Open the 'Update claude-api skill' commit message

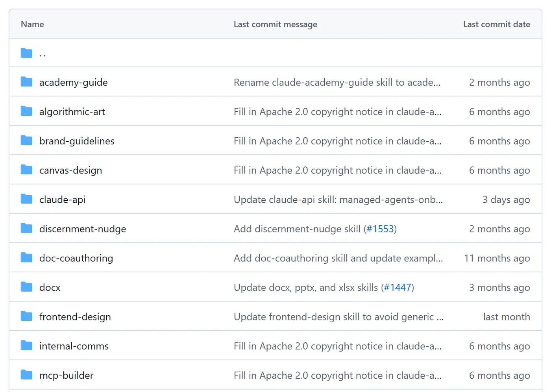(x=338, y=200)
